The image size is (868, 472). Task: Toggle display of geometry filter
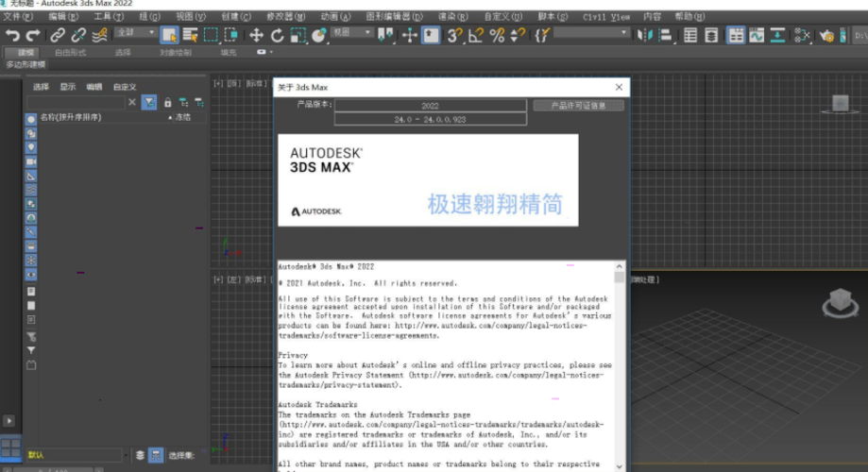point(31,120)
